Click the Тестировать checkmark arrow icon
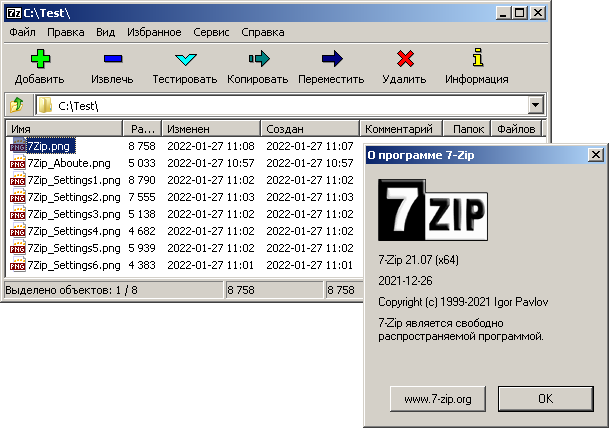 (186, 59)
